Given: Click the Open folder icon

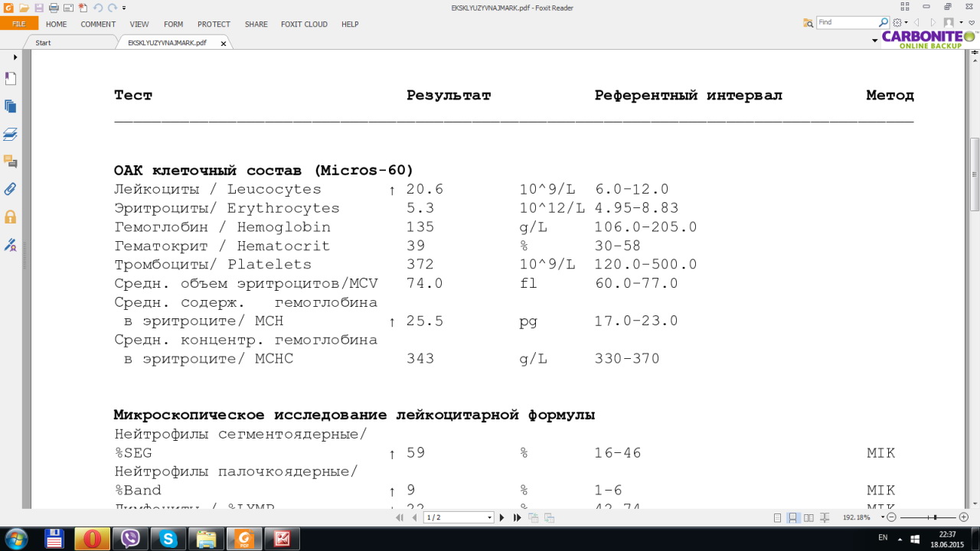Looking at the screenshot, I should [x=24, y=8].
